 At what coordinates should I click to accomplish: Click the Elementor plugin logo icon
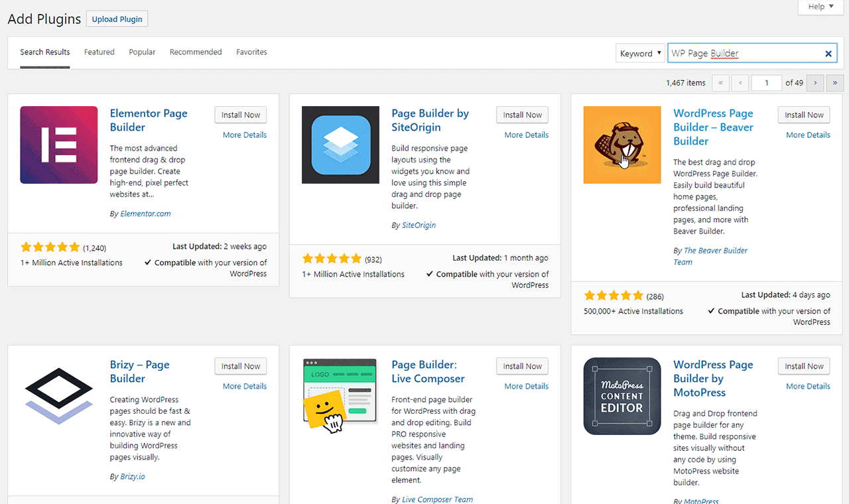click(59, 145)
